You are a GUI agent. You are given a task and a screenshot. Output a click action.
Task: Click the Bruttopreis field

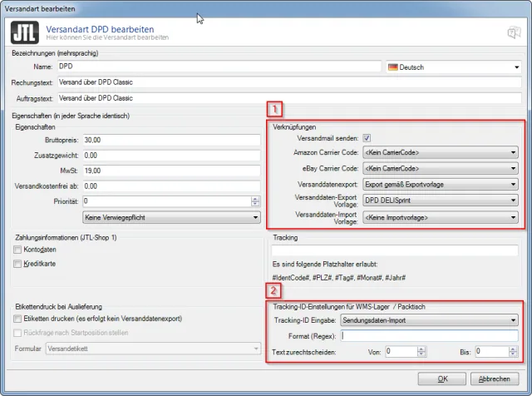[172, 140]
